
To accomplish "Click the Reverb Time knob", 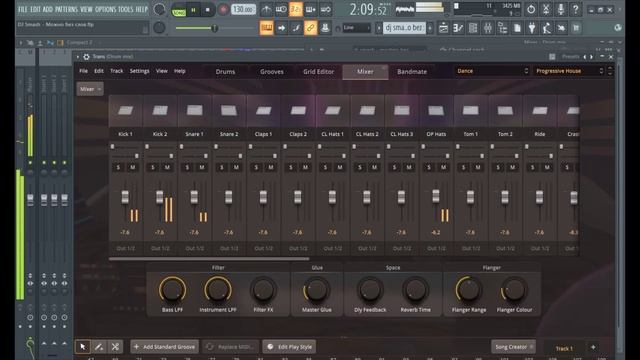I will point(416,290).
